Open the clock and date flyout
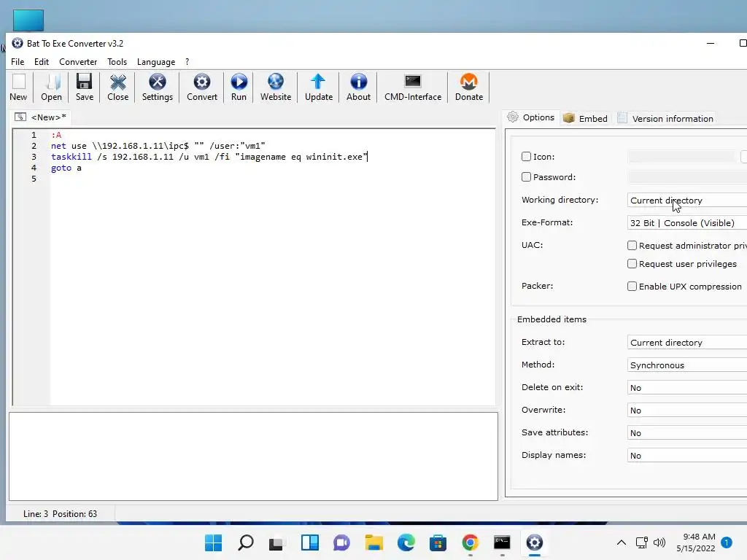Viewport: 747px width, 560px height. (696, 542)
